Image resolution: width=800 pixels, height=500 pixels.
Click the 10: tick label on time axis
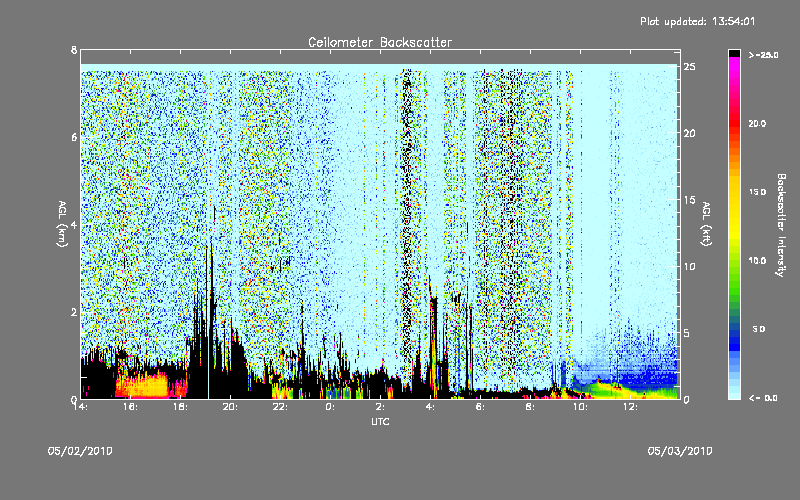click(x=580, y=407)
